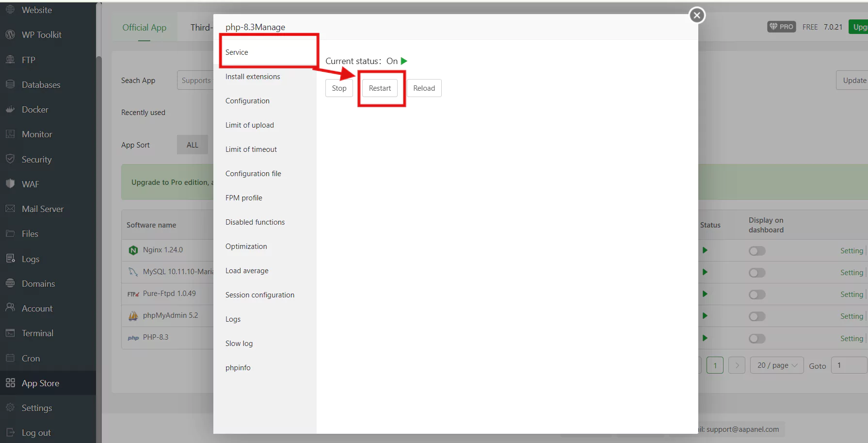Click the Pure-Ftpd FTP icon

pyautogui.click(x=133, y=294)
